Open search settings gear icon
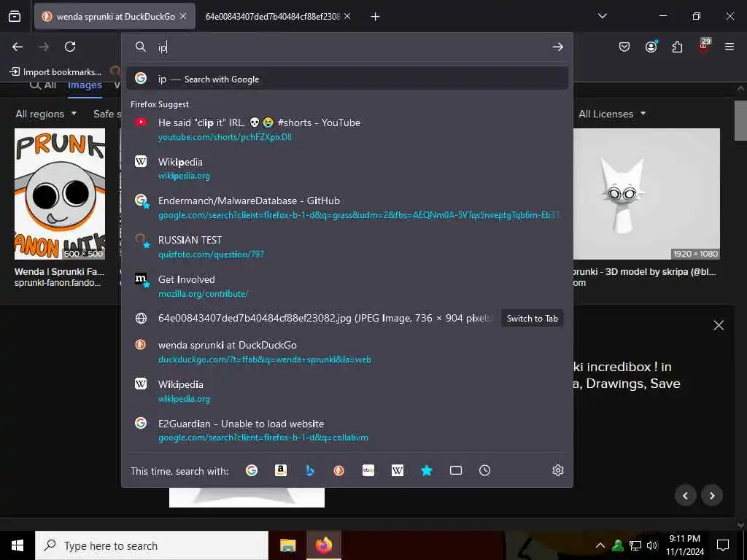 tap(558, 470)
